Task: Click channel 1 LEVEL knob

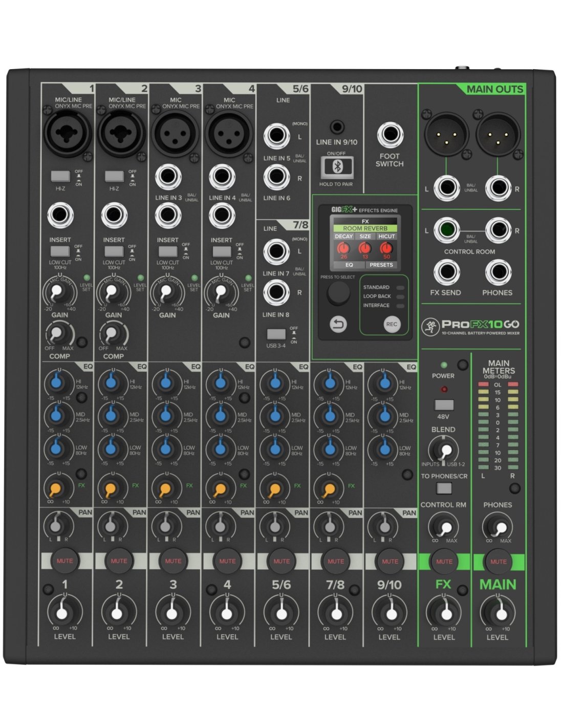Action: tap(64, 612)
